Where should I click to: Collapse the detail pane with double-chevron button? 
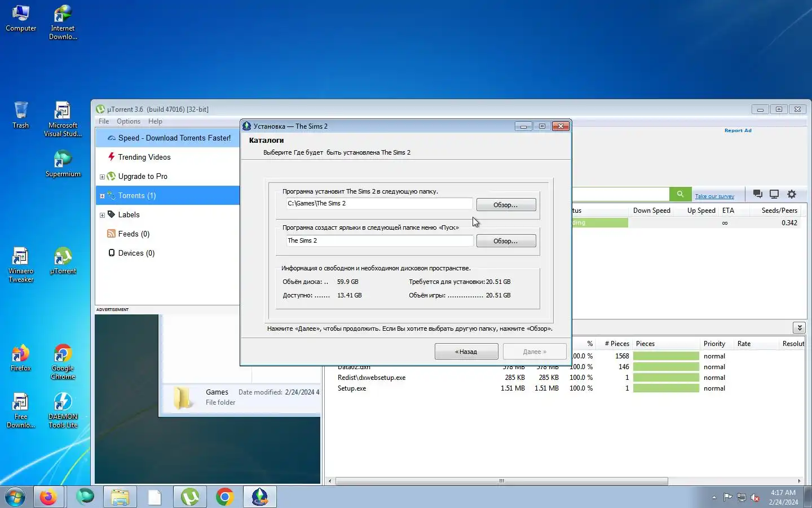click(798, 328)
